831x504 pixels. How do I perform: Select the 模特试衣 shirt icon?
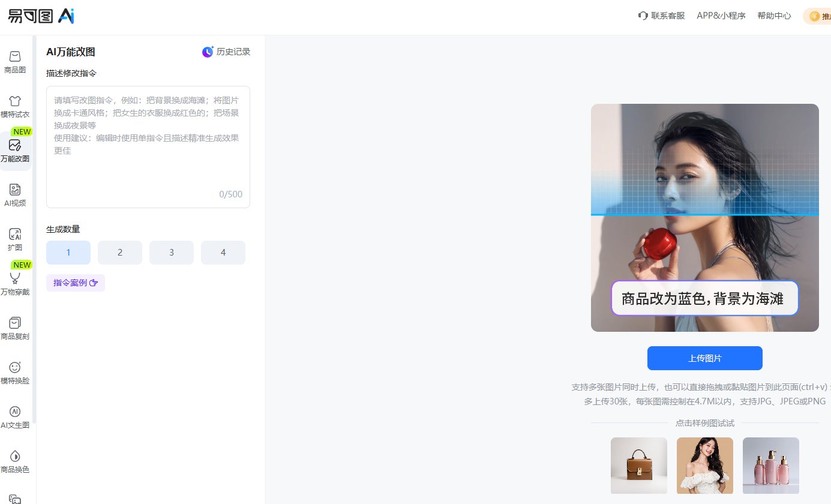click(x=15, y=101)
